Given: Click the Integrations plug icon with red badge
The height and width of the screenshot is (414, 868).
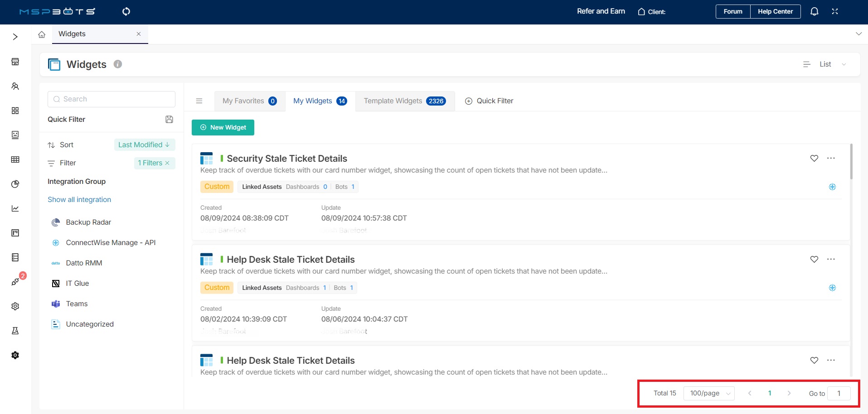Looking at the screenshot, I should tap(15, 281).
